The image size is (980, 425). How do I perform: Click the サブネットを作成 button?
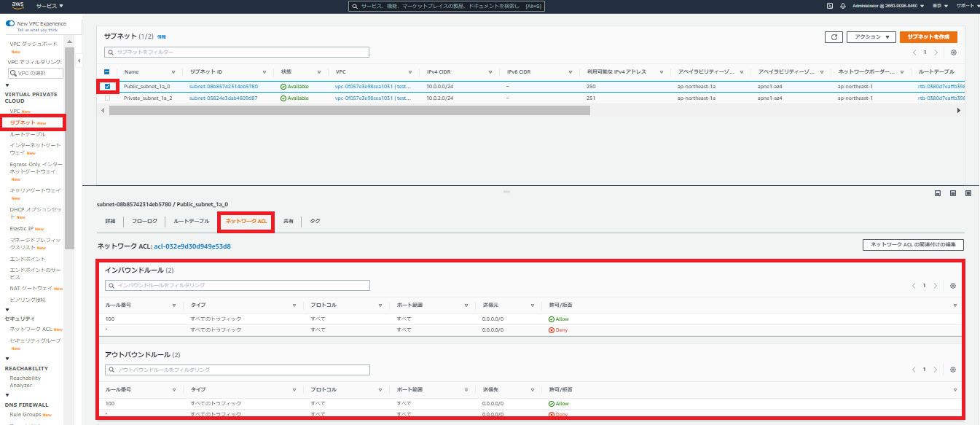[x=928, y=36]
